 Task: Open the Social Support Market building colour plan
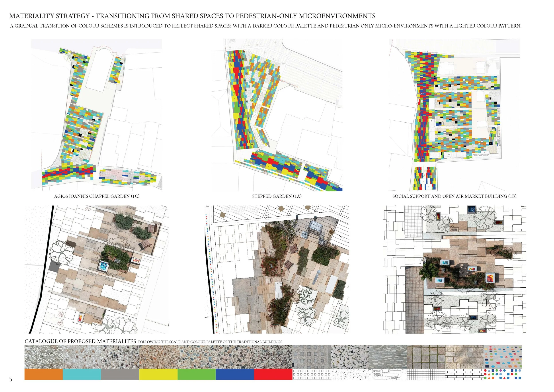[454, 115]
